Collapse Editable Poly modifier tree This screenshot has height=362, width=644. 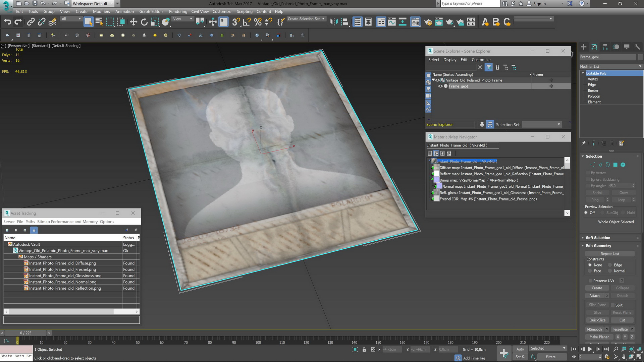583,73
